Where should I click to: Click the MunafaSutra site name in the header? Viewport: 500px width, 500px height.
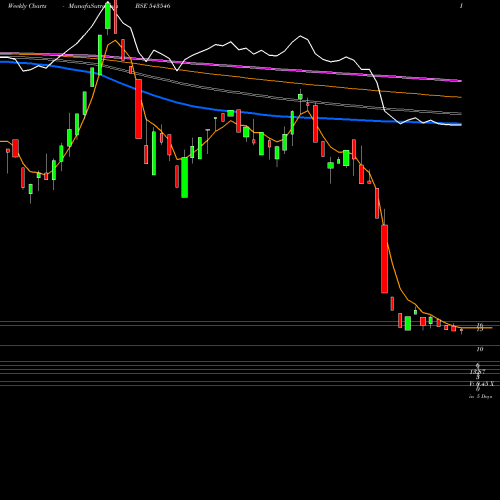[x=93, y=6]
